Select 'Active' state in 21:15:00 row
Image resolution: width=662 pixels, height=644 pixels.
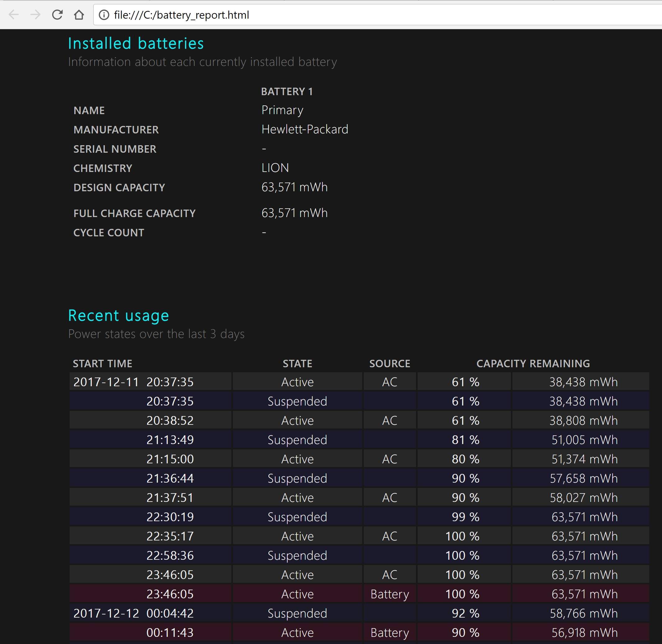click(297, 459)
